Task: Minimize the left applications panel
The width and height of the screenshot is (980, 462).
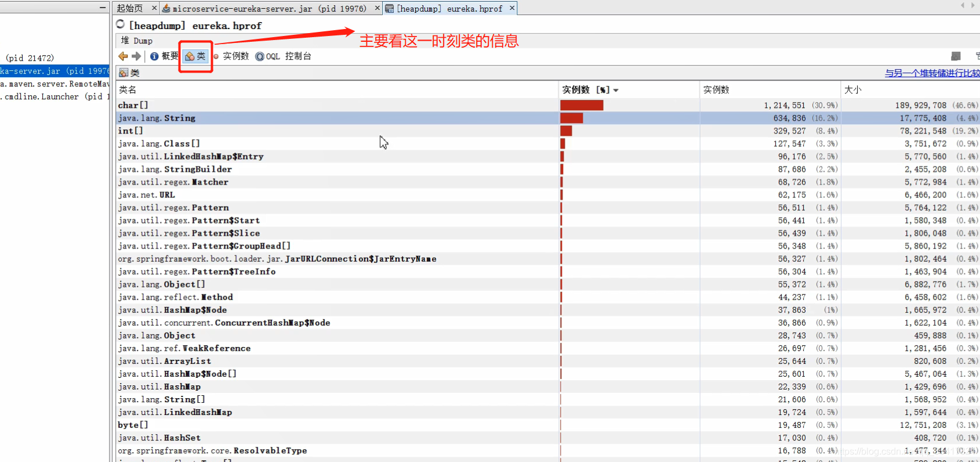Action: [x=103, y=8]
